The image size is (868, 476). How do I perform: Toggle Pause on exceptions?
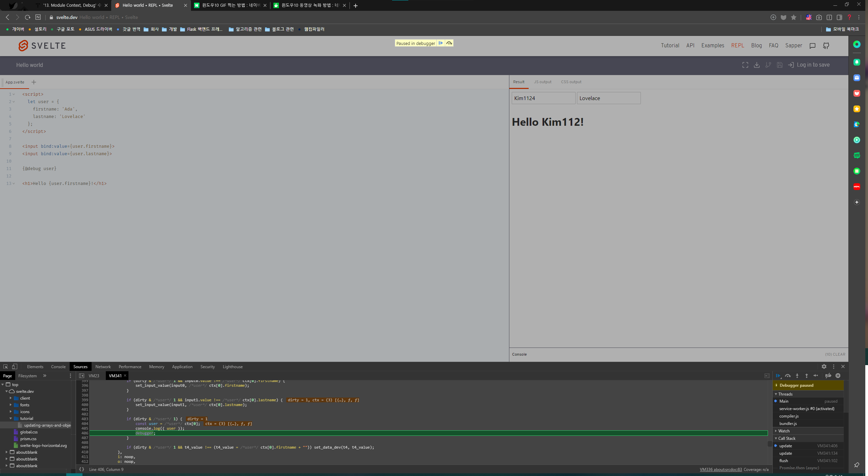pos(838,376)
